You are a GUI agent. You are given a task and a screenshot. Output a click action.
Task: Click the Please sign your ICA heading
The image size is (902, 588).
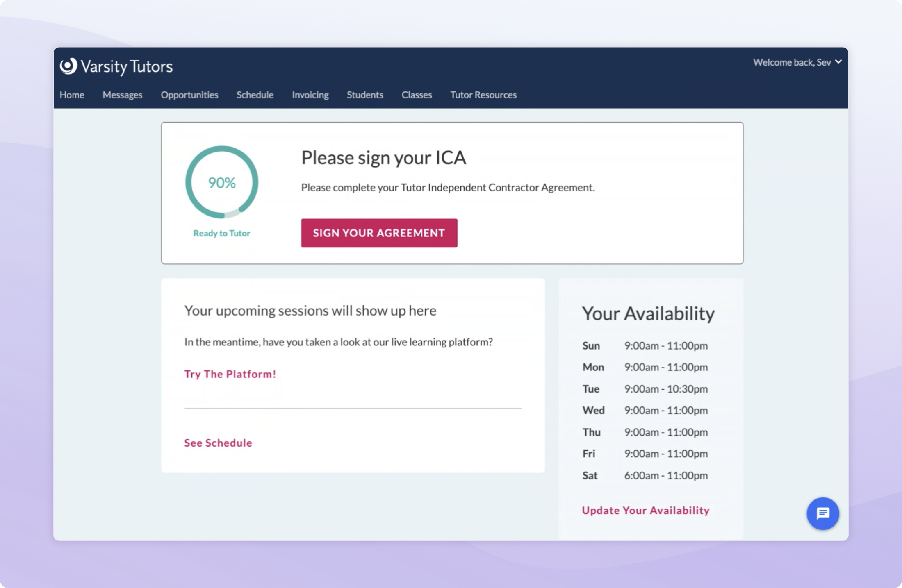[383, 158]
